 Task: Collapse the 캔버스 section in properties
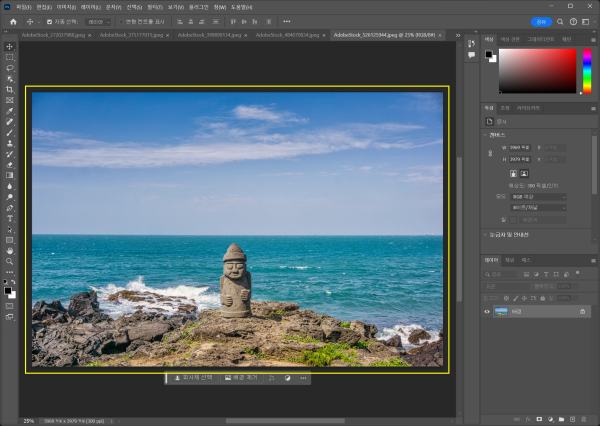pyautogui.click(x=486, y=134)
